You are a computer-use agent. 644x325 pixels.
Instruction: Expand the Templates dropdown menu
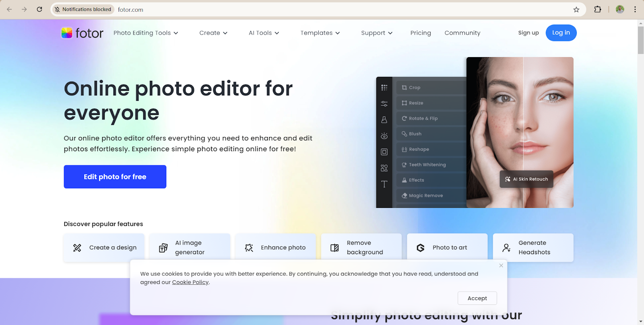pyautogui.click(x=320, y=33)
